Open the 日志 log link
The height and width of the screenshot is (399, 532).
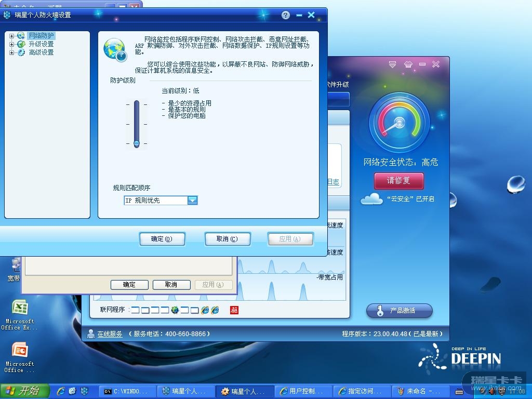[x=333, y=182]
